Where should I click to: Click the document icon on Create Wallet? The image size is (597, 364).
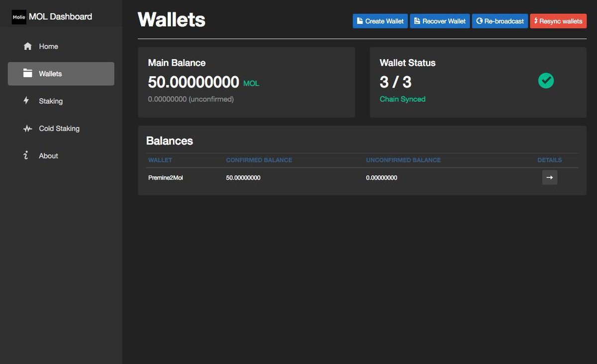pos(360,21)
